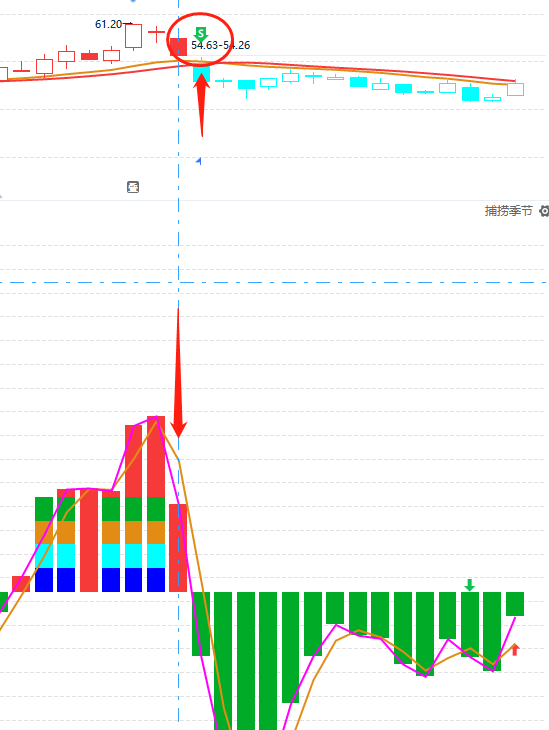Select the filled cyan candle below the S marker
The width and height of the screenshot is (549, 730).
pos(202,73)
